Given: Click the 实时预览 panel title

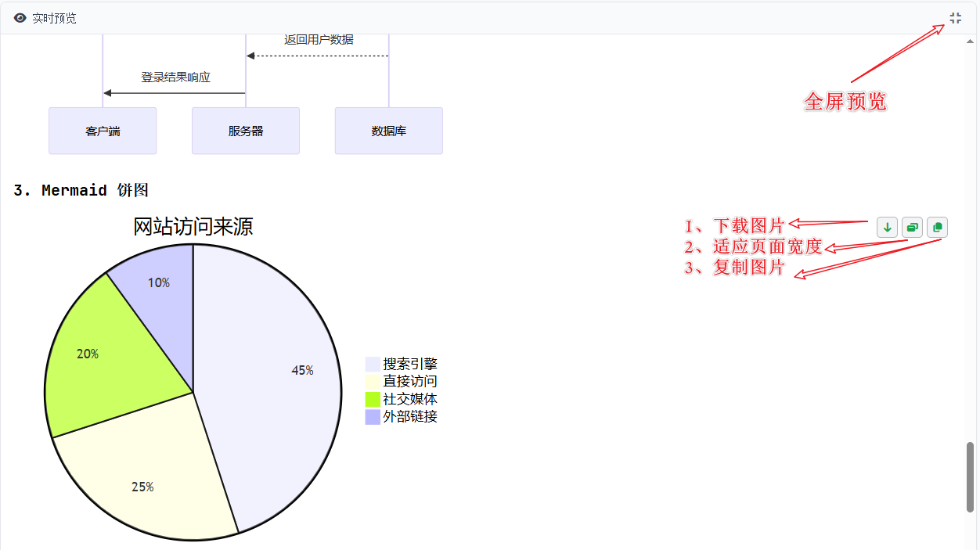Looking at the screenshot, I should pos(54,18).
